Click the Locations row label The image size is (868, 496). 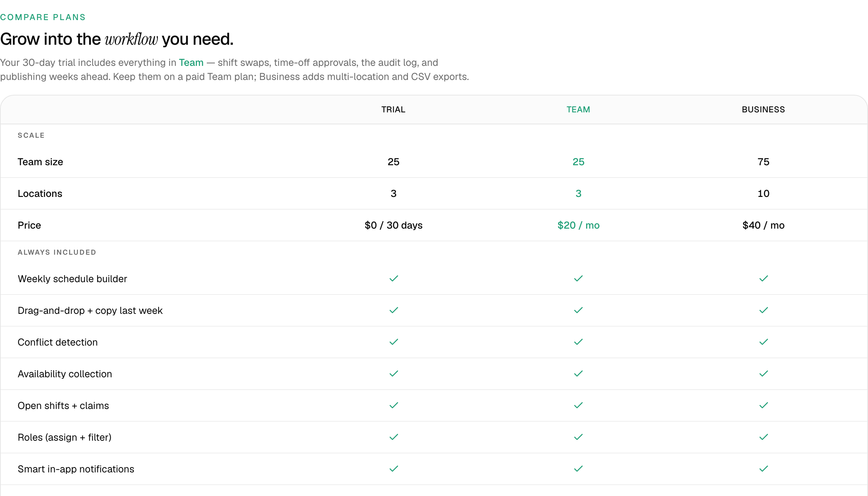40,194
